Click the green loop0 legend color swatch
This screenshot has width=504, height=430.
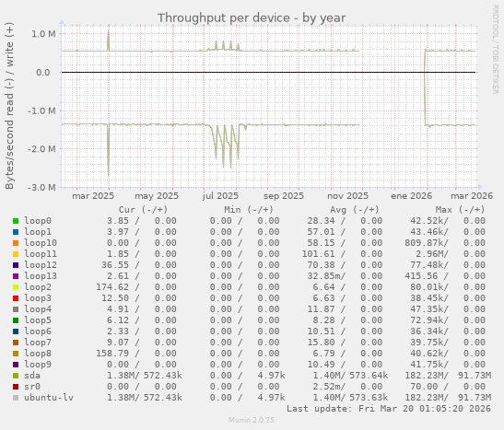[x=16, y=221]
